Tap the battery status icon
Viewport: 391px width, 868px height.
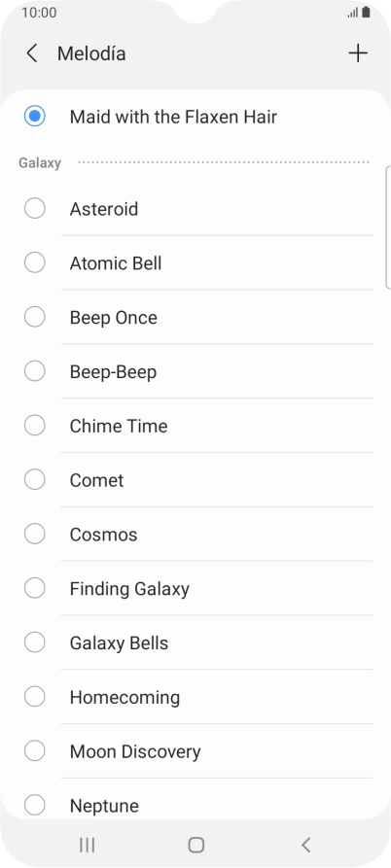tap(366, 13)
